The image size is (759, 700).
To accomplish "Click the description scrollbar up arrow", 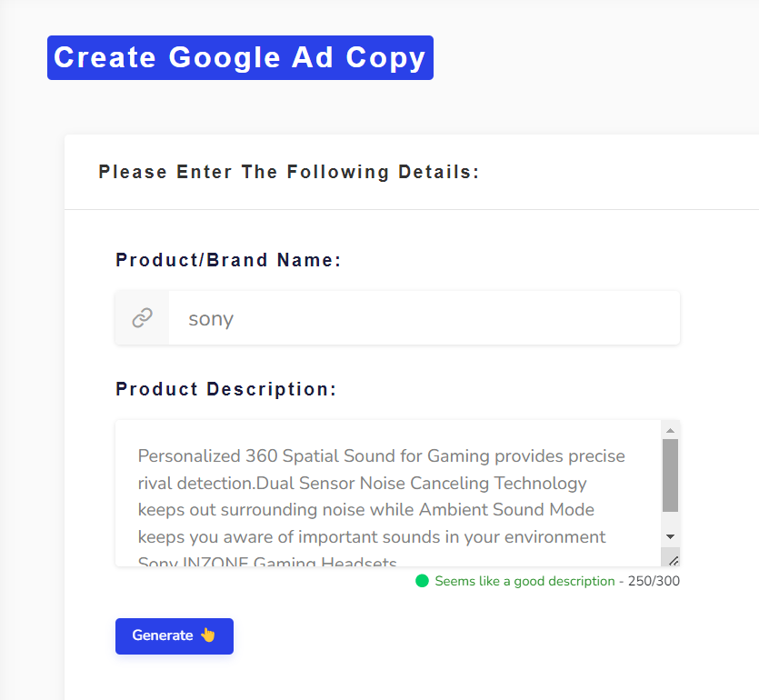I will (671, 430).
